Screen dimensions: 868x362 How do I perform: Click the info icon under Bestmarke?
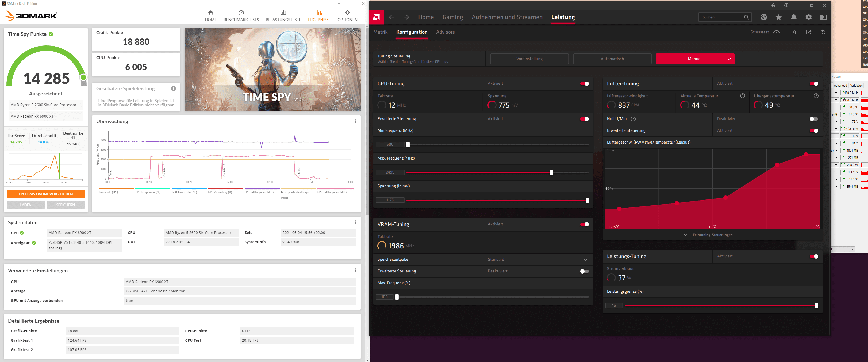pyautogui.click(x=73, y=138)
